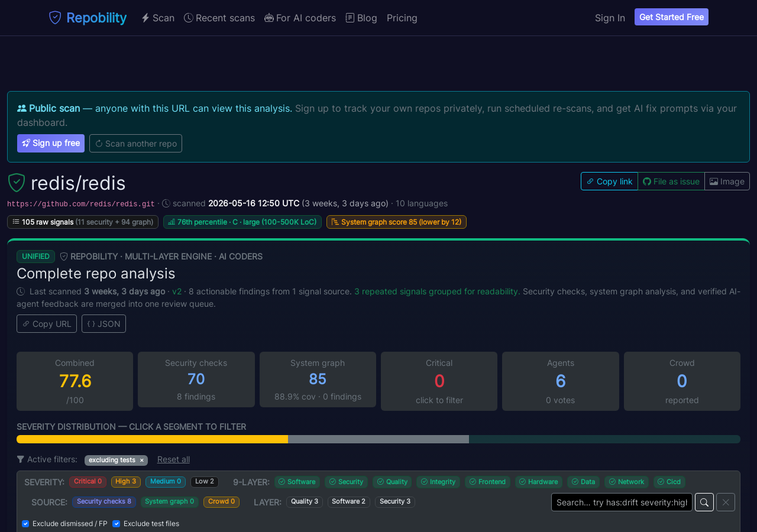
Task: Filter by the Software 2 layer chip
Action: tap(349, 502)
